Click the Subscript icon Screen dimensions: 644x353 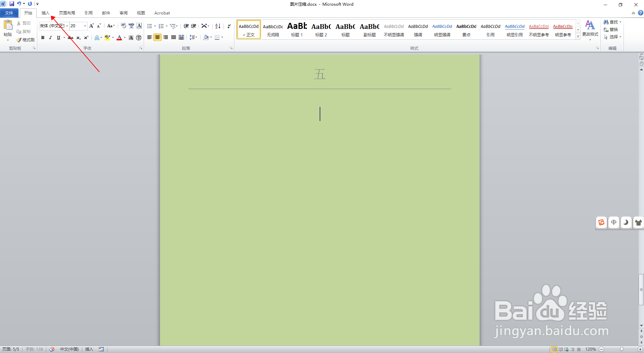point(78,38)
